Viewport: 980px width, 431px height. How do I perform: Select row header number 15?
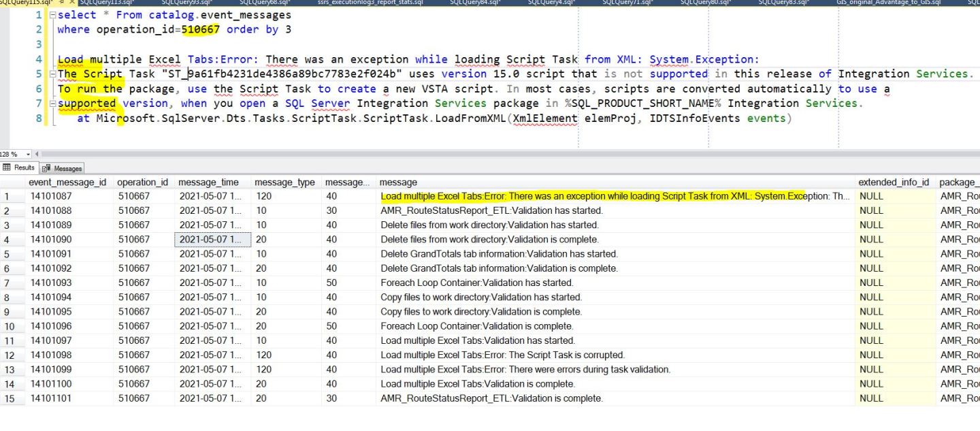(12, 398)
